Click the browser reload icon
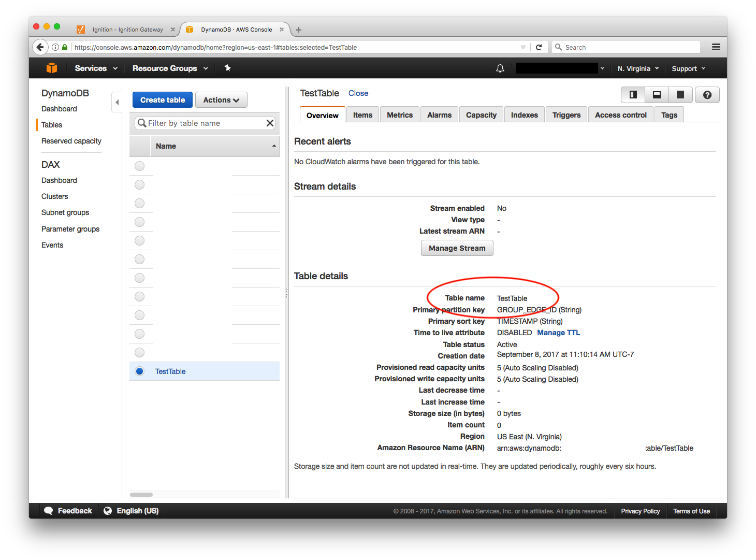This screenshot has height=560, width=756. pyautogui.click(x=539, y=47)
